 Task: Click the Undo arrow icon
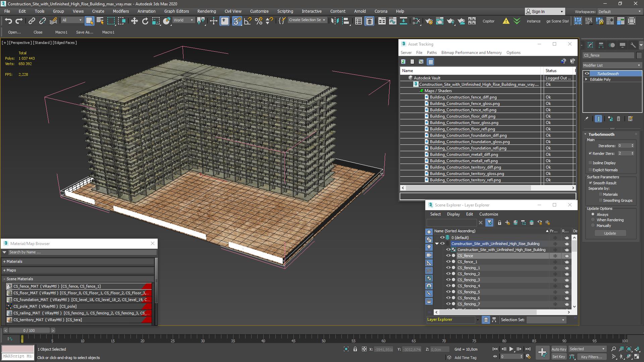[8, 21]
